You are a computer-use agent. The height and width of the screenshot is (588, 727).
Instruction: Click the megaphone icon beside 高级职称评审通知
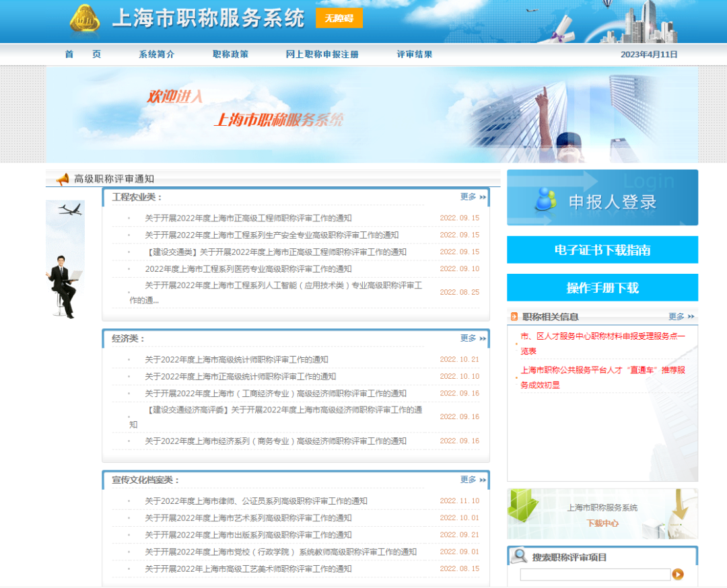point(63,179)
